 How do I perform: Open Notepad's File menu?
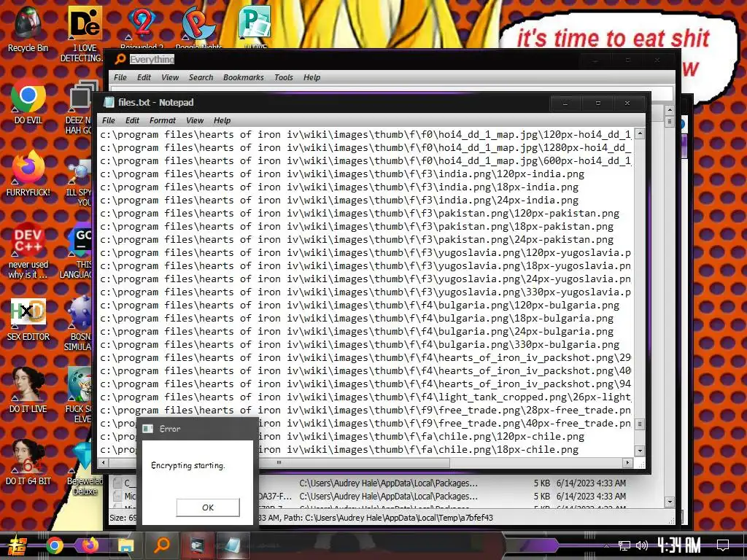point(109,120)
